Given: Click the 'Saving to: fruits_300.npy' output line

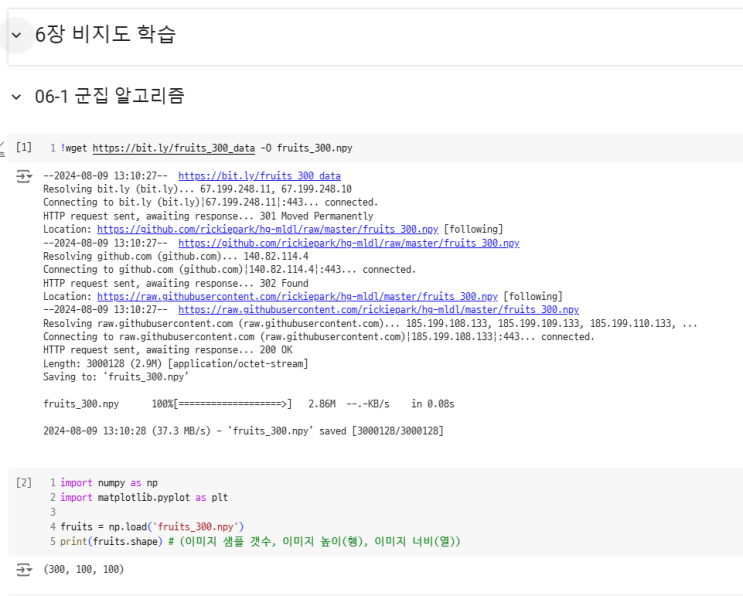Looking at the screenshot, I should (x=116, y=377).
